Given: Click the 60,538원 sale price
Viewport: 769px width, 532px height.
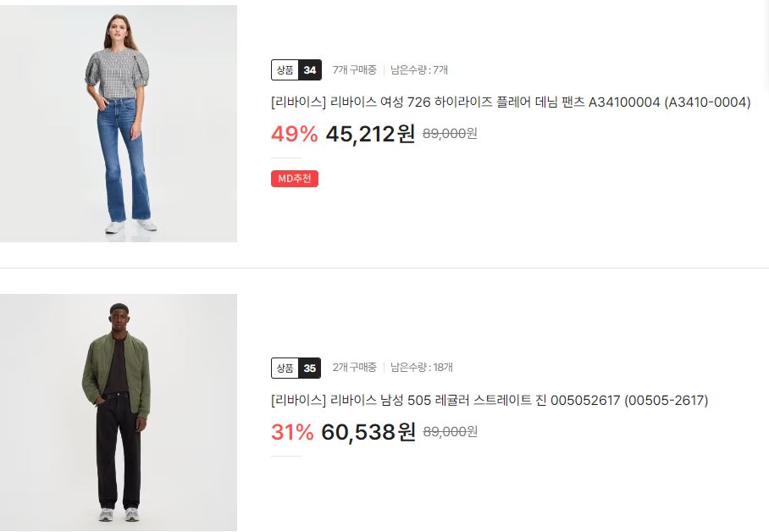Looking at the screenshot, I should (x=368, y=432).
